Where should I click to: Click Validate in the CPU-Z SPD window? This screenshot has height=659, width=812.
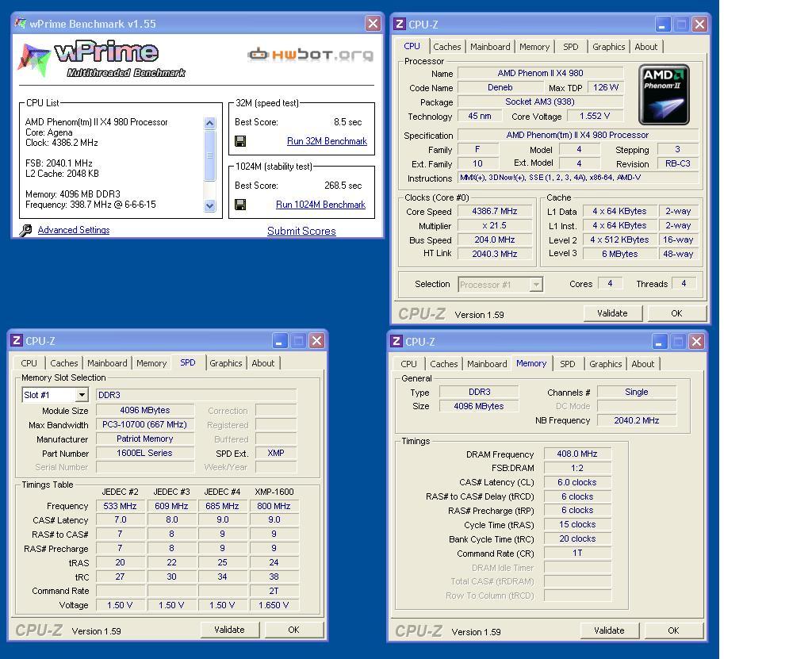point(229,630)
